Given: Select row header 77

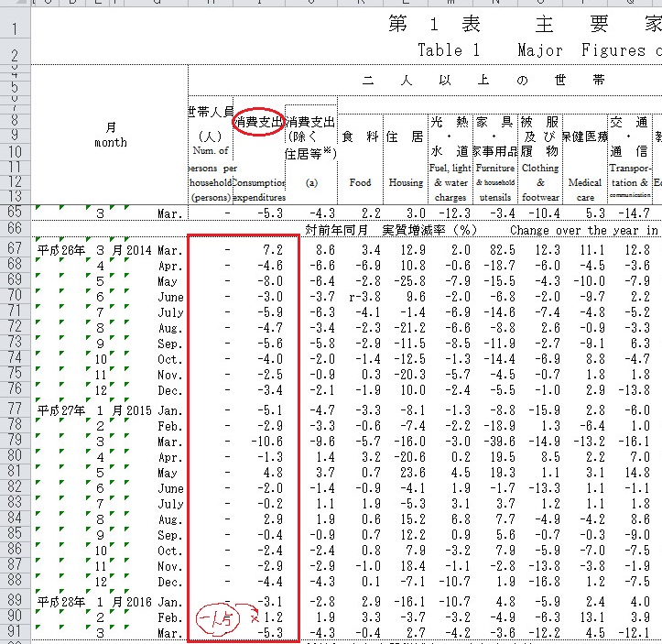Looking at the screenshot, I should tap(15, 409).
